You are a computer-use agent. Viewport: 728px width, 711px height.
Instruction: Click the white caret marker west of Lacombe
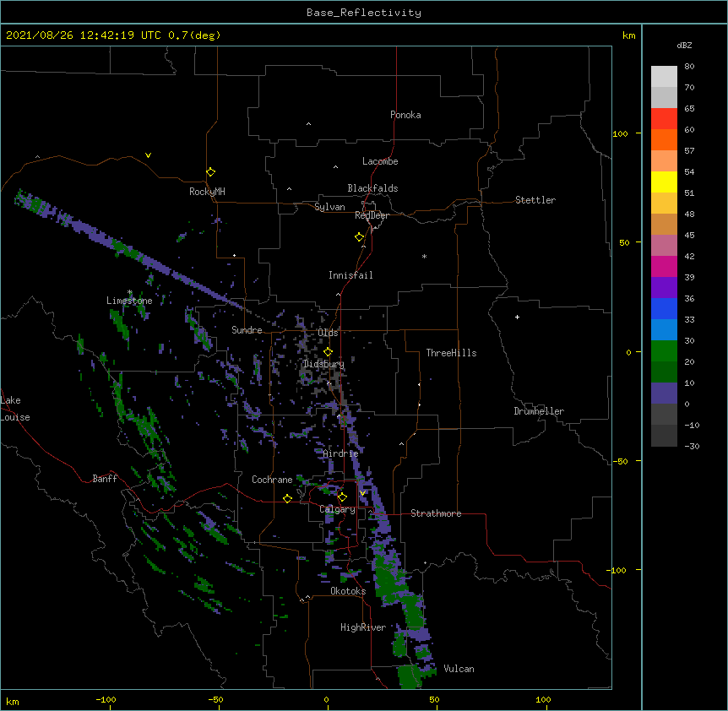(335, 167)
